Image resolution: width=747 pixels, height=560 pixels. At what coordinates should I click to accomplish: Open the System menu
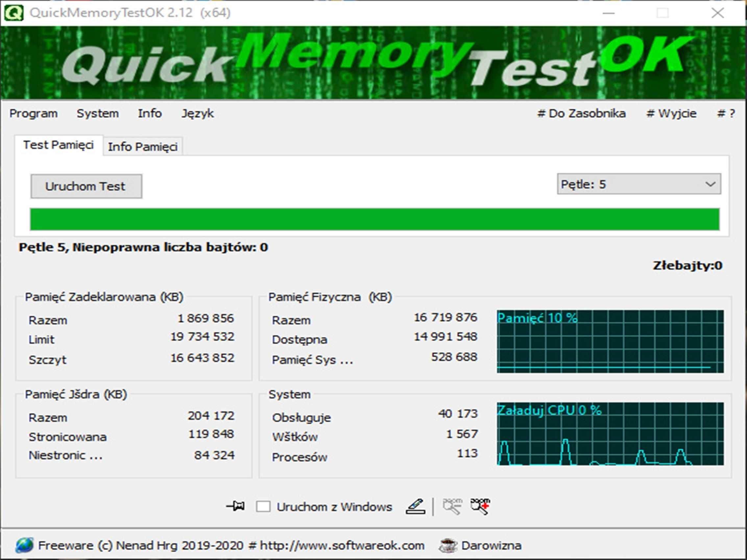pos(98,113)
